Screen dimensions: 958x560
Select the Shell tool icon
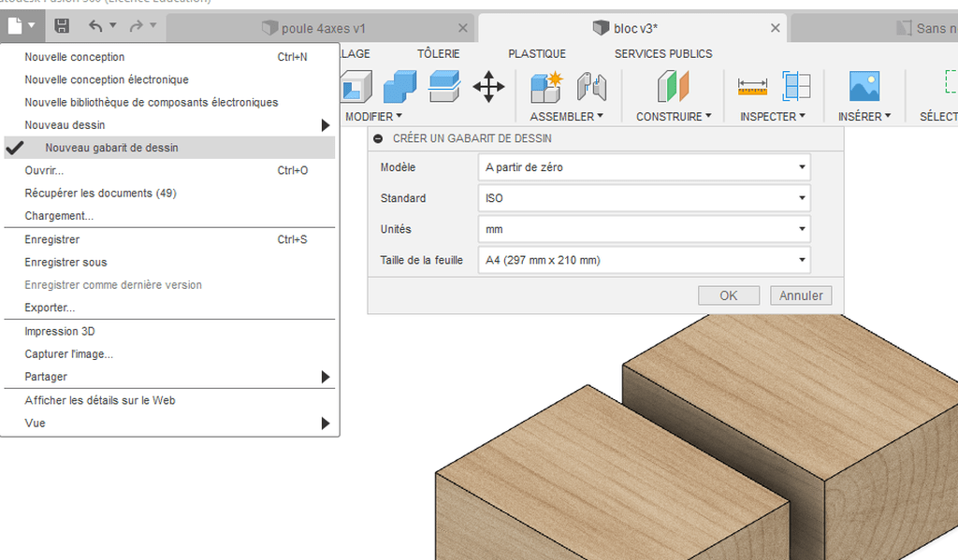[x=356, y=86]
